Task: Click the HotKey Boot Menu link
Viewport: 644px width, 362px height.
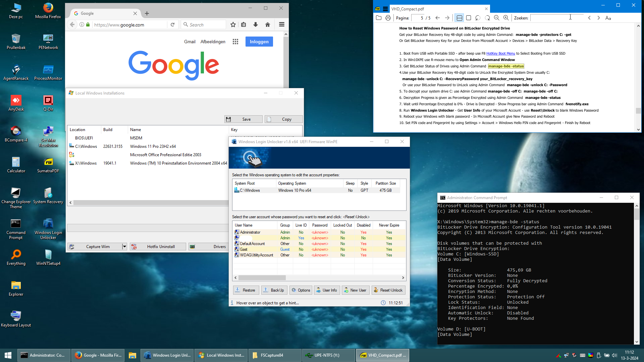Action: point(500,53)
